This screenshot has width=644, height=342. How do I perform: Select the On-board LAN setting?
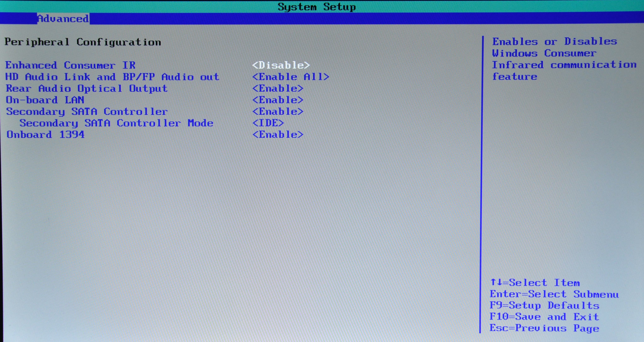pos(45,100)
